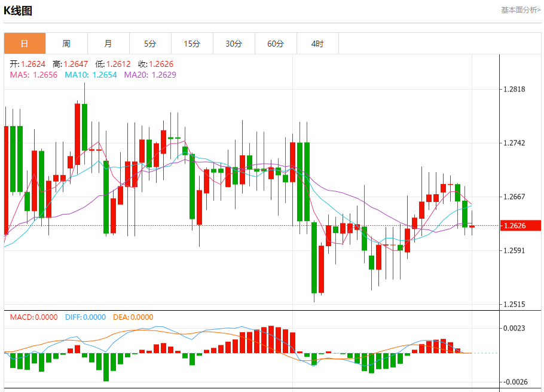Click the MA10: 1.2654 label
544x392 pixels.
[x=91, y=75]
